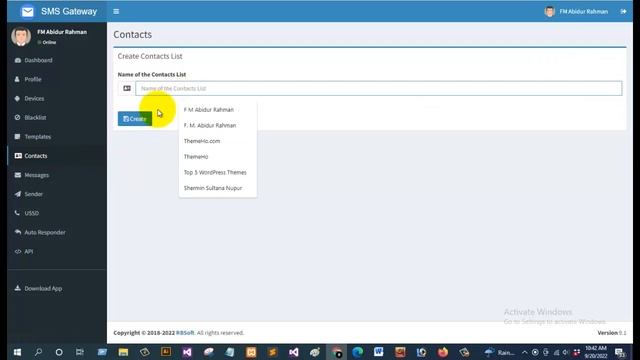Open the API sidebar item
Viewport: 640px width, 360px height.
(57, 251)
